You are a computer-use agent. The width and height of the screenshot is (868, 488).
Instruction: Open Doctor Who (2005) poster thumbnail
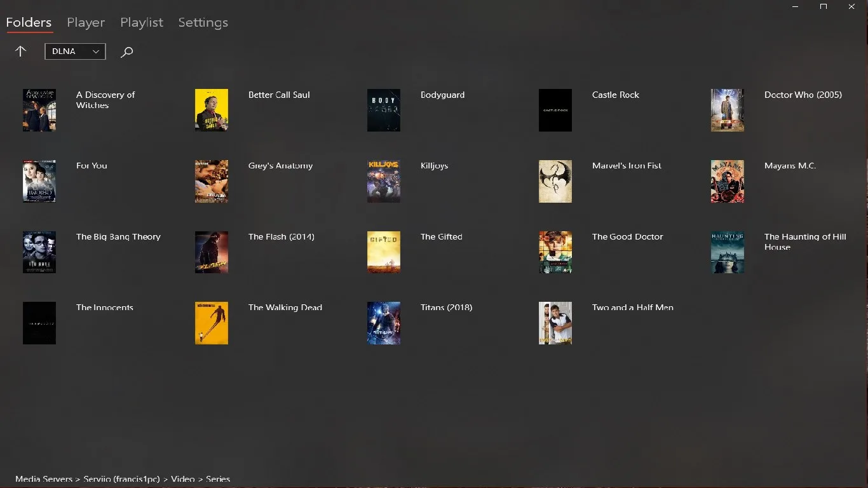tap(728, 110)
